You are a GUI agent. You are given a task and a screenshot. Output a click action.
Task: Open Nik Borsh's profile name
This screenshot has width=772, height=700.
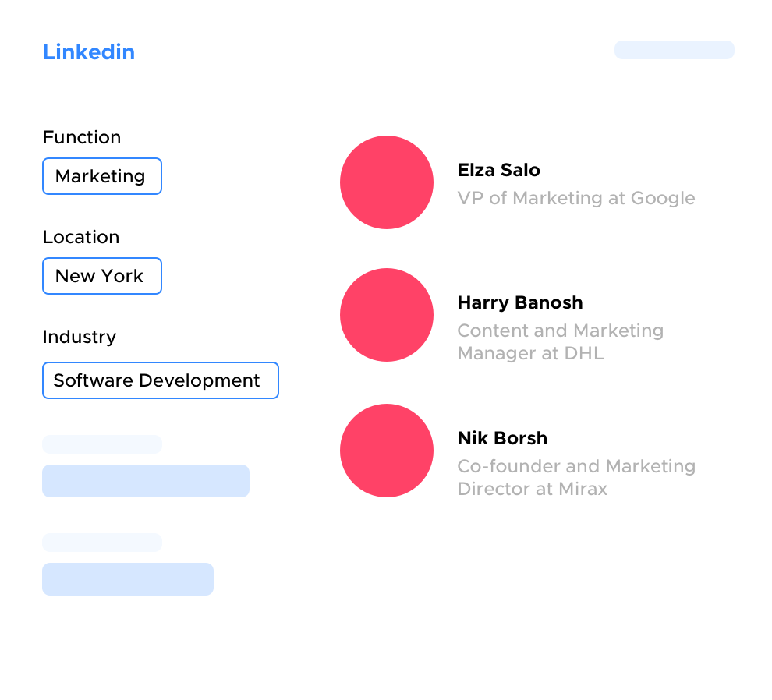point(502,438)
